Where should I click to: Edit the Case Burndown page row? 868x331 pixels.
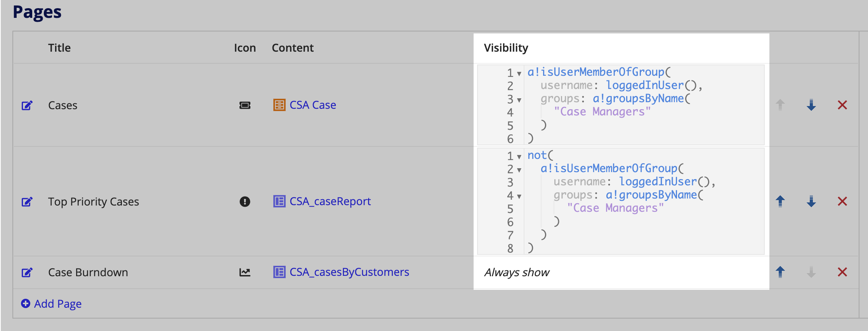[x=27, y=272]
